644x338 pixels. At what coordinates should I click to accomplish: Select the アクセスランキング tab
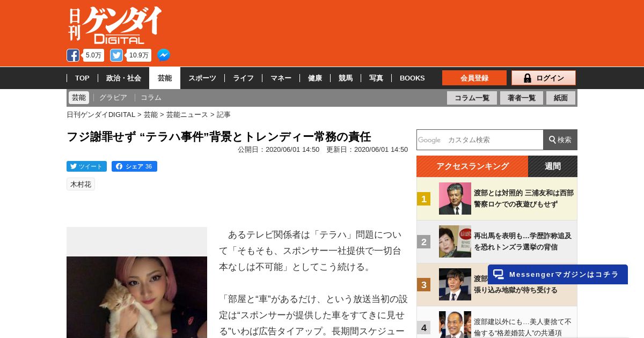(472, 166)
